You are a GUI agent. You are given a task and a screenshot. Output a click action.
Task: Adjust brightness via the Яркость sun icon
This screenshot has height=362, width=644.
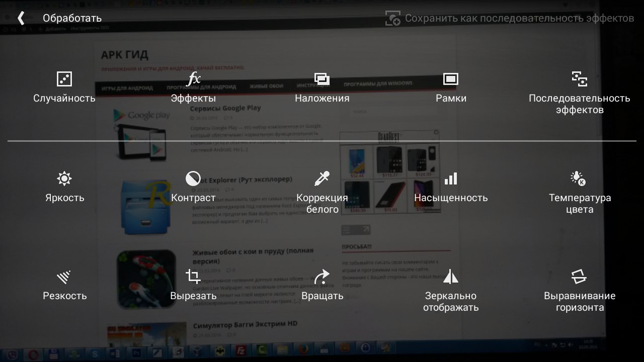coord(64,178)
